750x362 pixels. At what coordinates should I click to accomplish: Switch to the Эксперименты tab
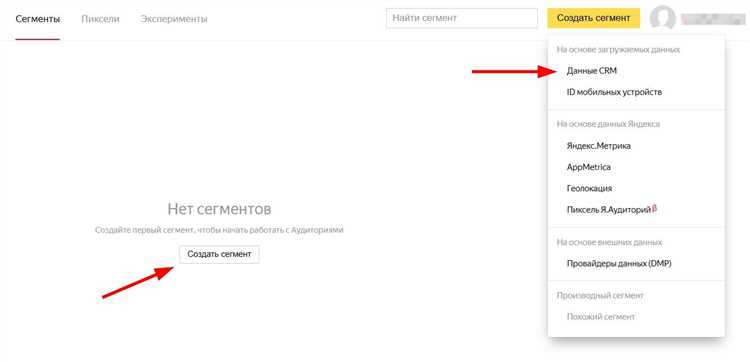click(174, 19)
